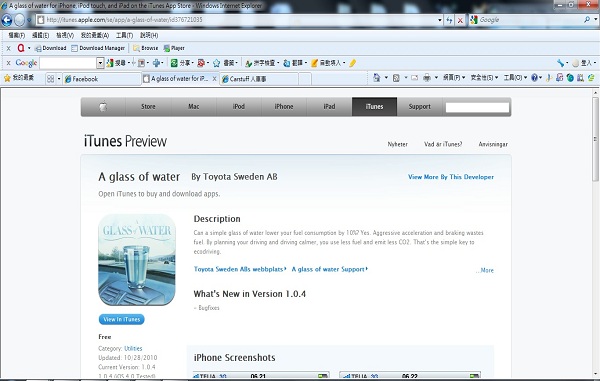Follow the A glass of water Support link
The image size is (600, 381).
[x=329, y=269]
